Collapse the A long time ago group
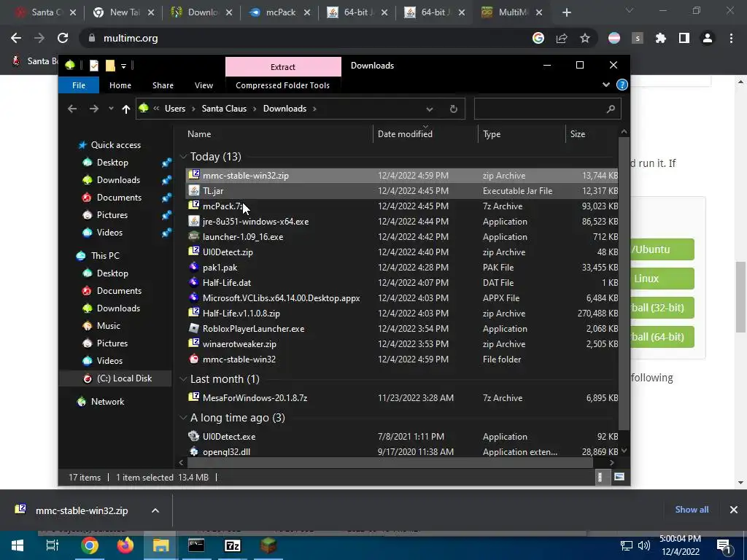 click(183, 418)
